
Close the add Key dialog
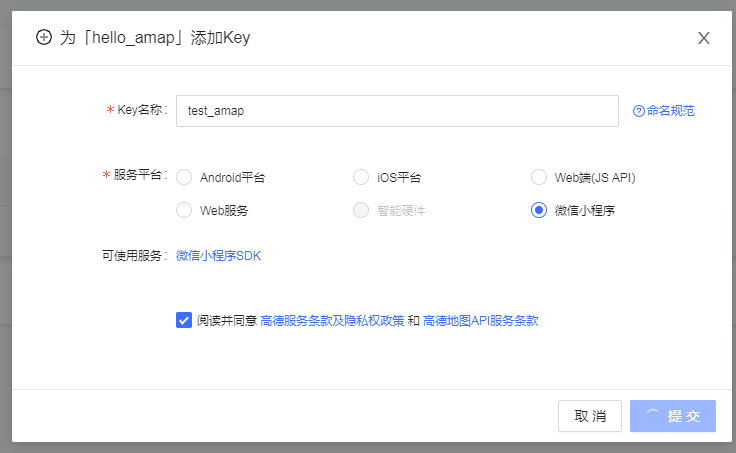coord(703,38)
